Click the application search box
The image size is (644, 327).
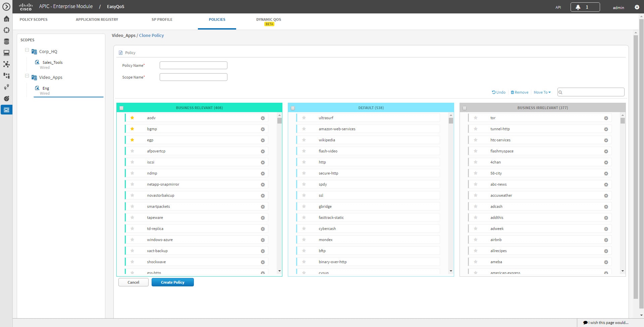point(591,92)
